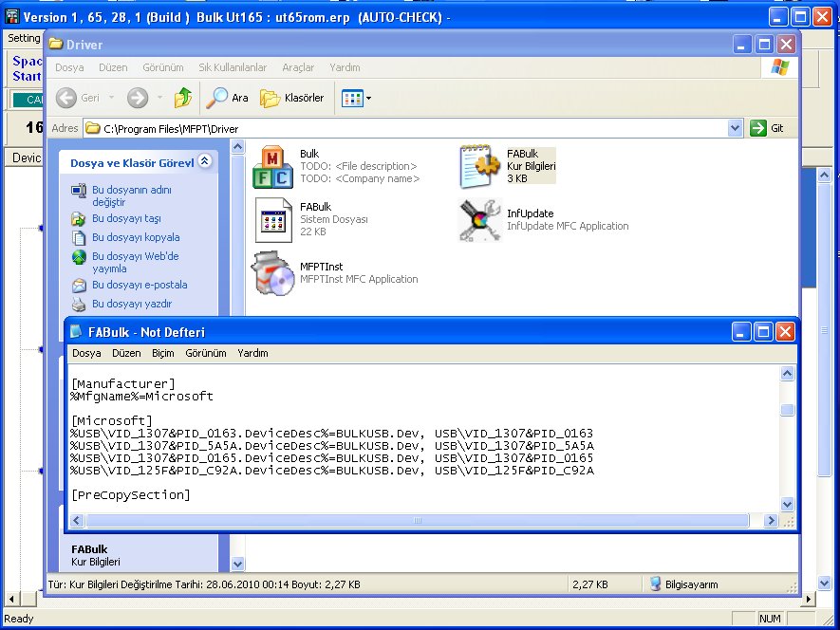Open Yardım menu in Driver window
Image resolution: width=840 pixels, height=630 pixels.
pos(345,67)
